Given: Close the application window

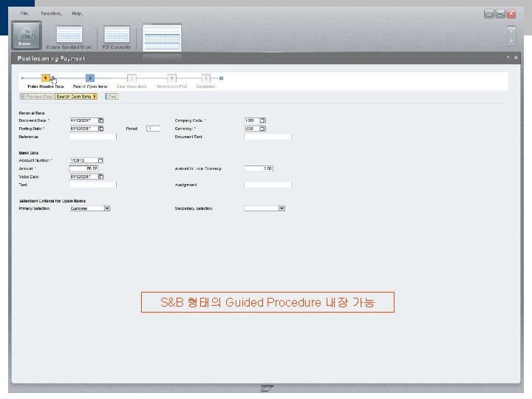Looking at the screenshot, I should coord(511,14).
